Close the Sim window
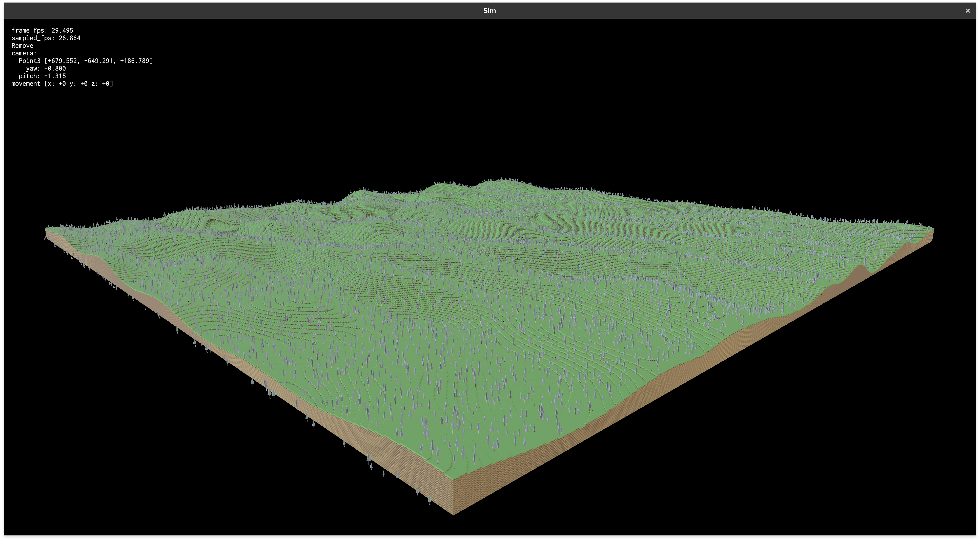This screenshot has width=980, height=541. coord(967,11)
